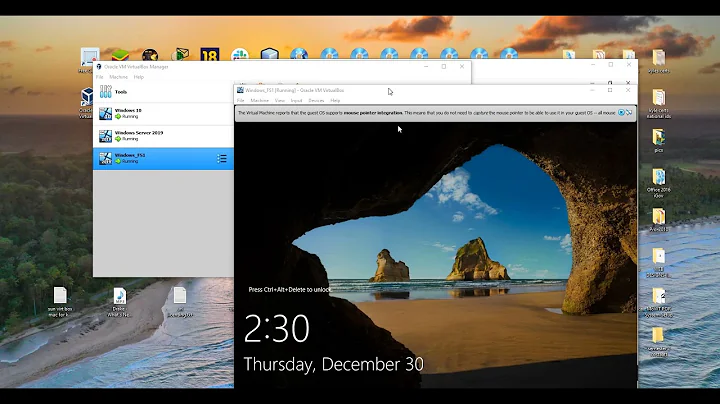720x404 pixels.
Task: Select the Windows_FS1 virtual machine entry
Action: 163,158
